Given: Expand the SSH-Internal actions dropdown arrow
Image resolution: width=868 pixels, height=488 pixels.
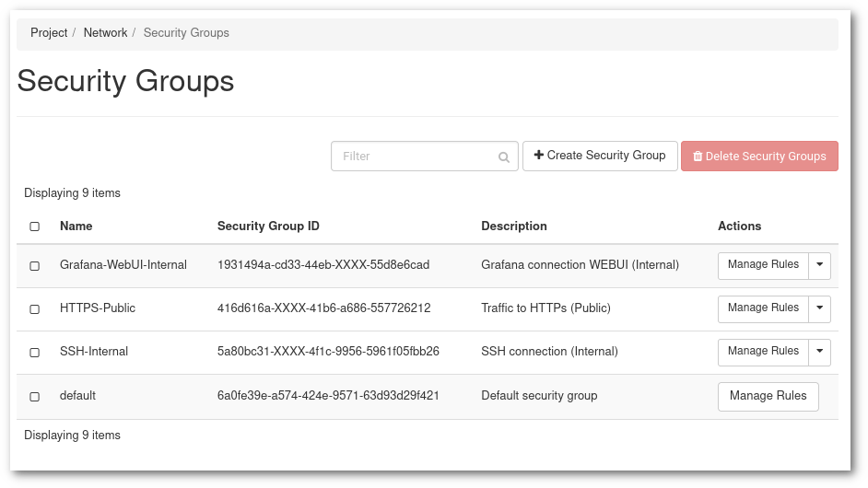Looking at the screenshot, I should pyautogui.click(x=819, y=352).
